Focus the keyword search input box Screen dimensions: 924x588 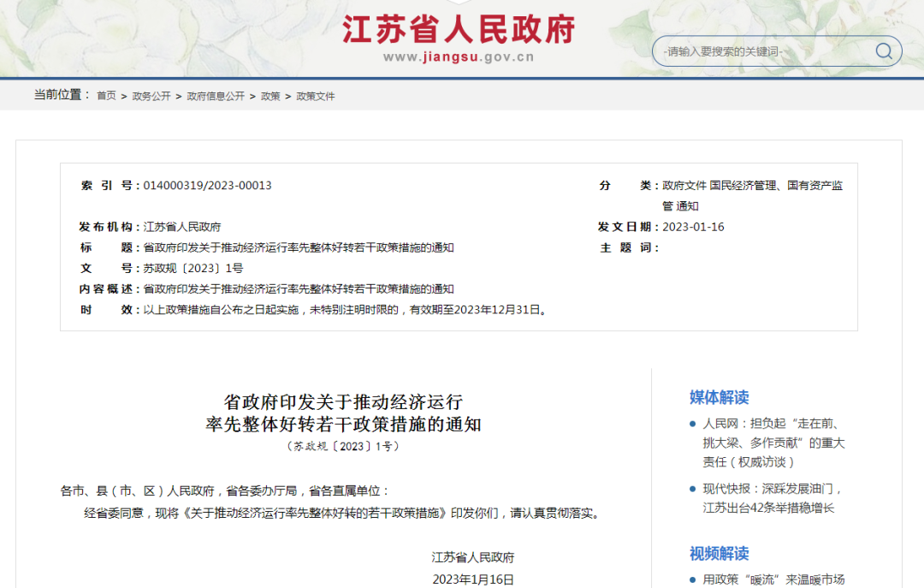(x=761, y=51)
